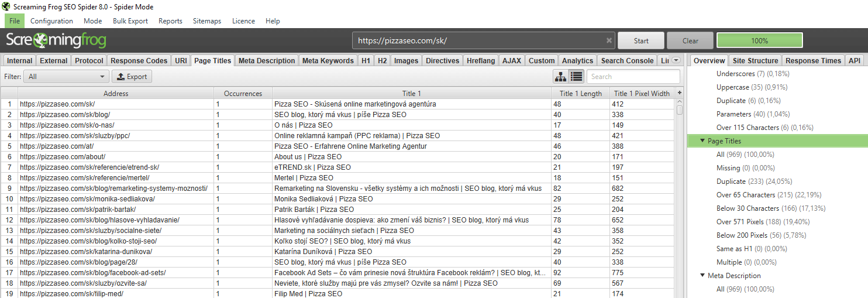Switch to the Protocol tab

pyautogui.click(x=89, y=60)
